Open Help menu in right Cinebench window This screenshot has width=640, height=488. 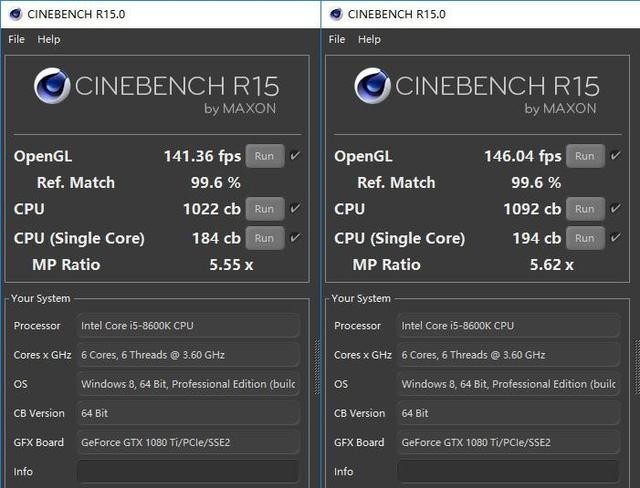coord(369,39)
